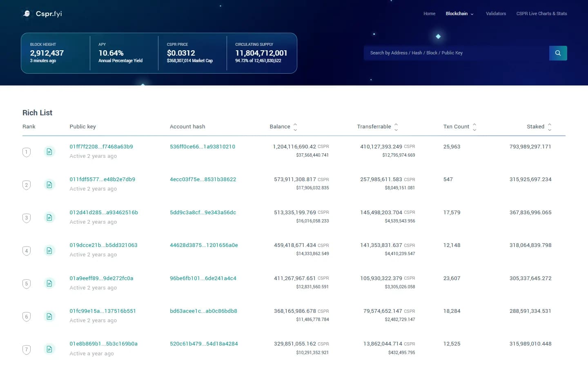Click txn count 547
588x368 pixels.
pos(448,179)
